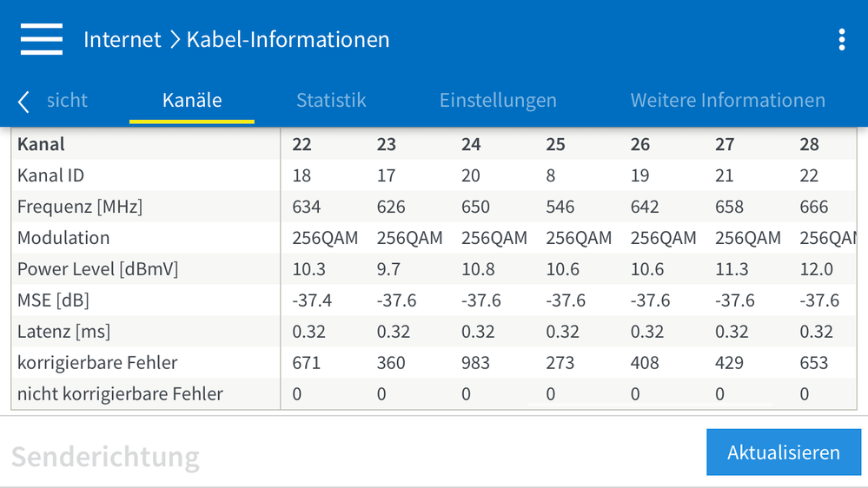Open the Statistik tab
Viewport: 868px width, 488px height.
pos(331,100)
